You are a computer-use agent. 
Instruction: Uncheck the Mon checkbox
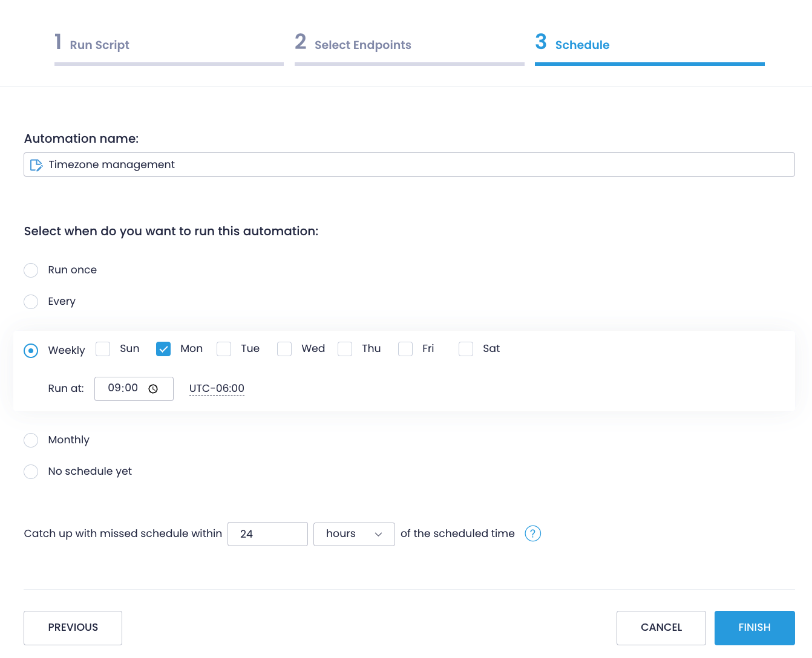(163, 349)
